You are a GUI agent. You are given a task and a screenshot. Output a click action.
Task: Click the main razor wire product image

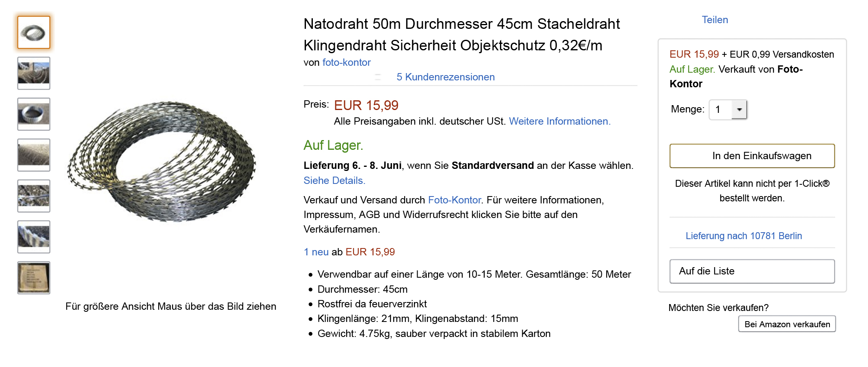click(x=162, y=162)
